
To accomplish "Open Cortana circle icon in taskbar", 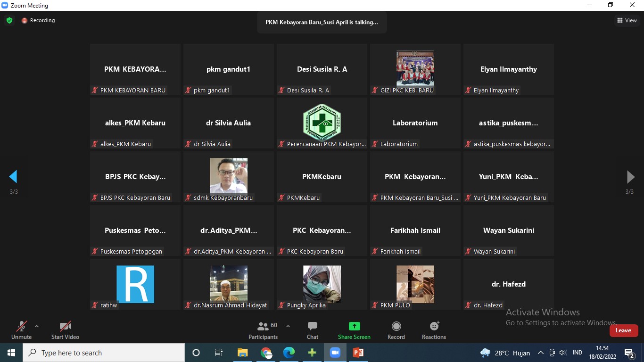I will 196,353.
